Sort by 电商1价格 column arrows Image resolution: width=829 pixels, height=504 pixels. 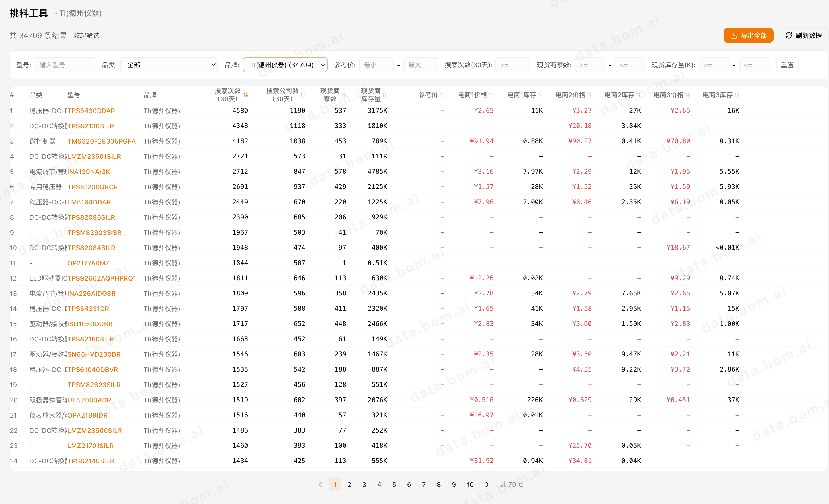point(491,95)
